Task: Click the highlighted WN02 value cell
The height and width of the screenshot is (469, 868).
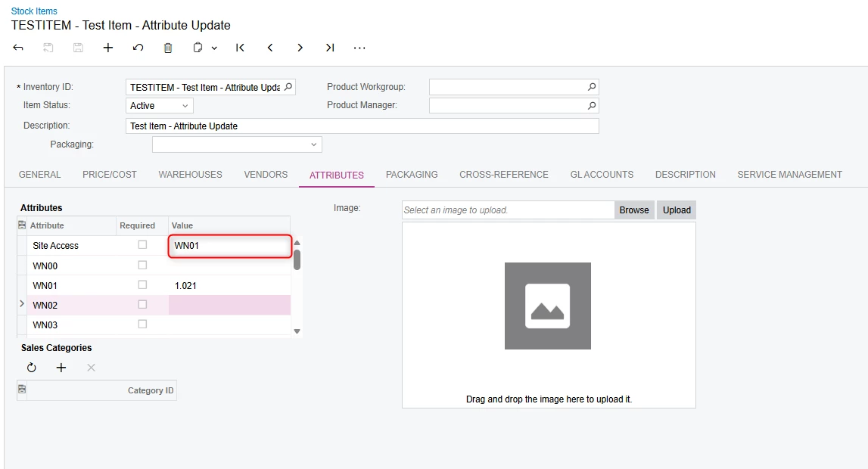Action: point(230,306)
